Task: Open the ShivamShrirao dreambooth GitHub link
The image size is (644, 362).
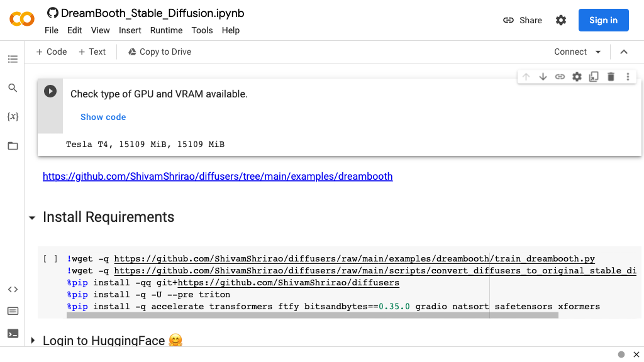Action: click(x=218, y=177)
